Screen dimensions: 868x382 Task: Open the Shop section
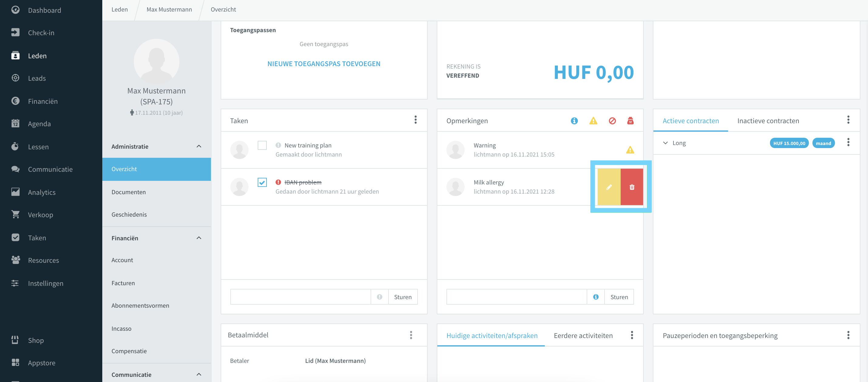(36, 340)
